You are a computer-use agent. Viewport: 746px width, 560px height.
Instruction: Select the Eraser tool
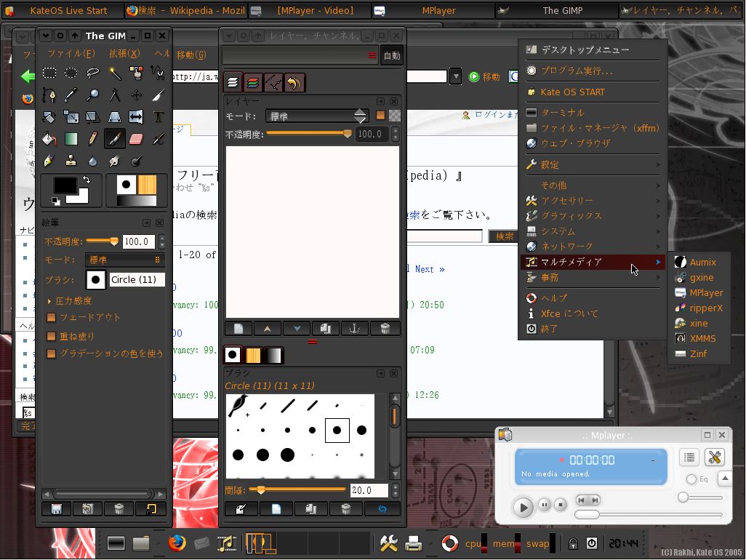[x=136, y=139]
